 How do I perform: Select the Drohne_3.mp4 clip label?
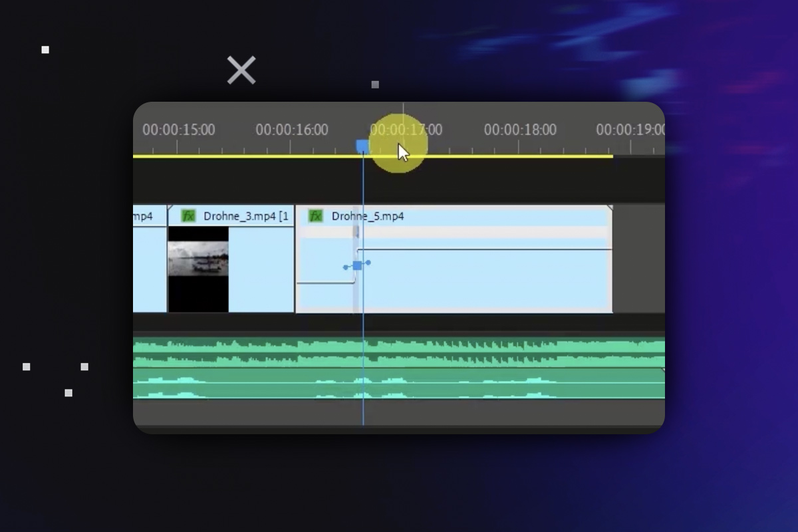(x=246, y=216)
